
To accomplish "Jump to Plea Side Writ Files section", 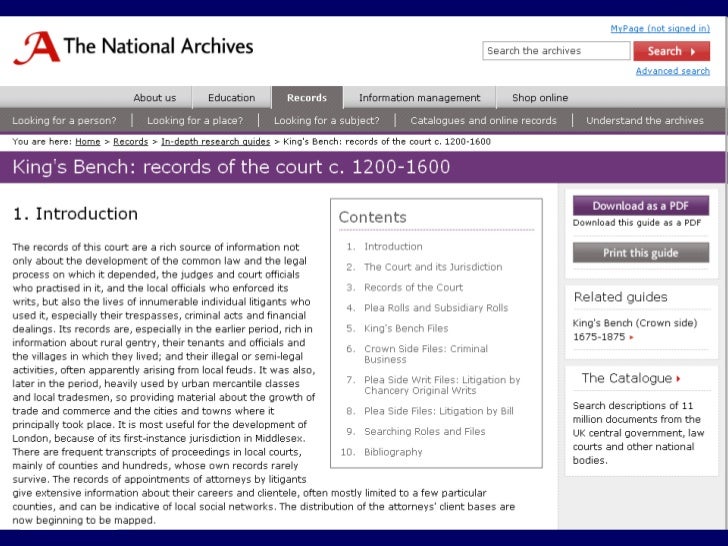I will (442, 385).
